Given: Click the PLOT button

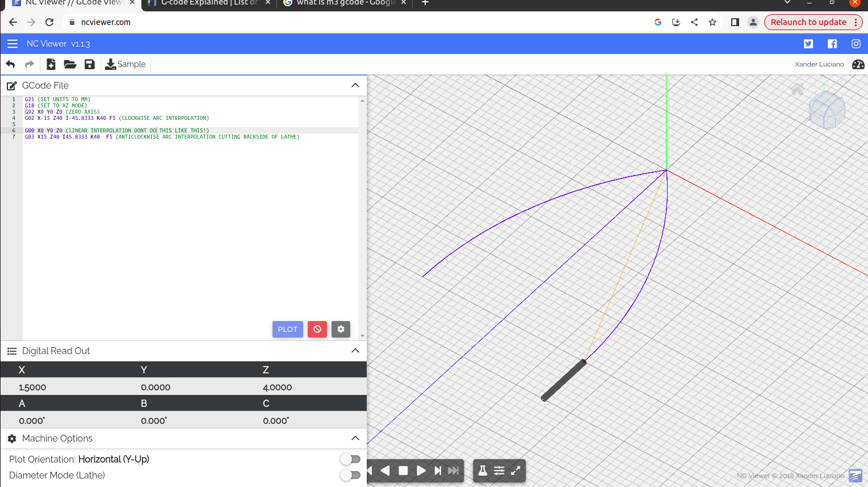Looking at the screenshot, I should (288, 329).
